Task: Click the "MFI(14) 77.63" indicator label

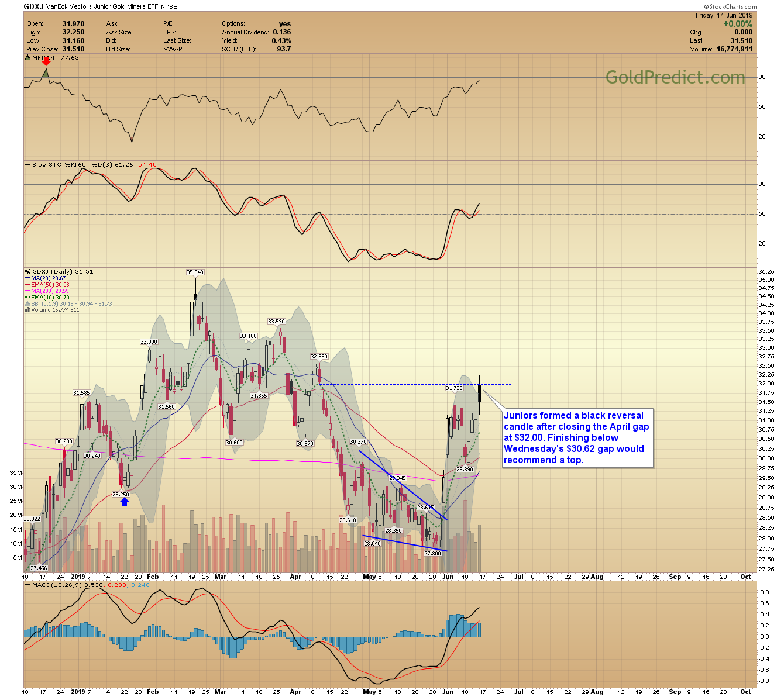Action: [55, 58]
